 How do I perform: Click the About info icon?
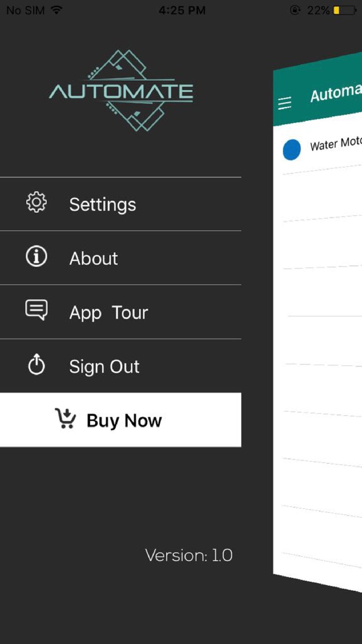coord(36,257)
